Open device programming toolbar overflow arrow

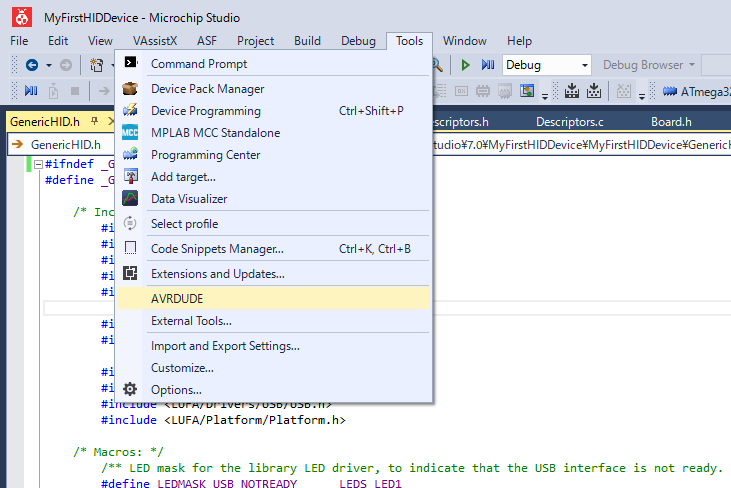pos(641,96)
